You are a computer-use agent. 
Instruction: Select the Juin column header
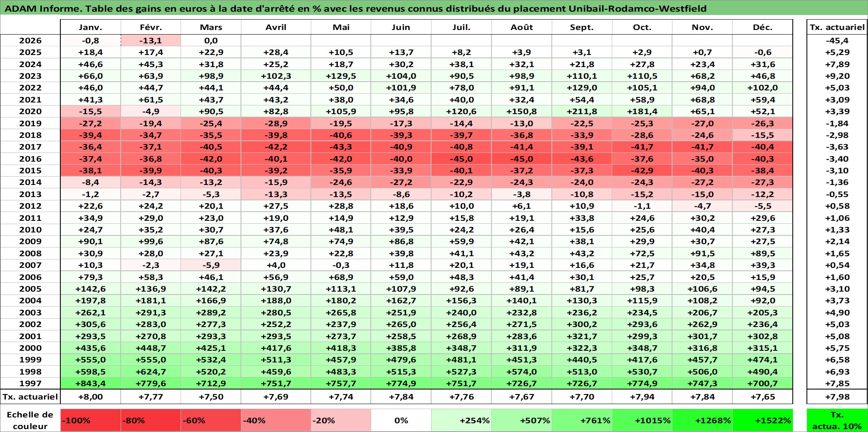click(401, 27)
